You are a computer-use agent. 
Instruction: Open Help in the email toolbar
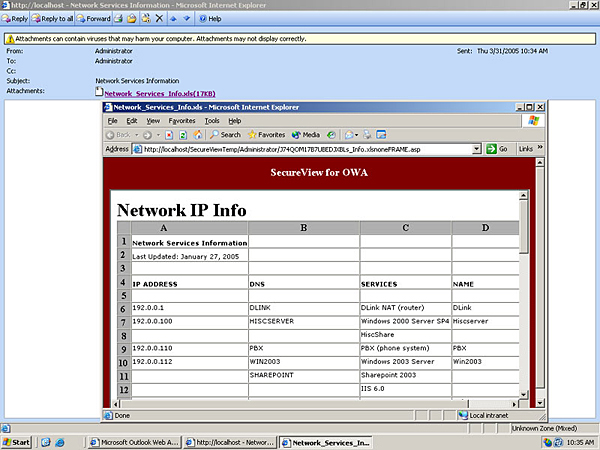point(210,18)
